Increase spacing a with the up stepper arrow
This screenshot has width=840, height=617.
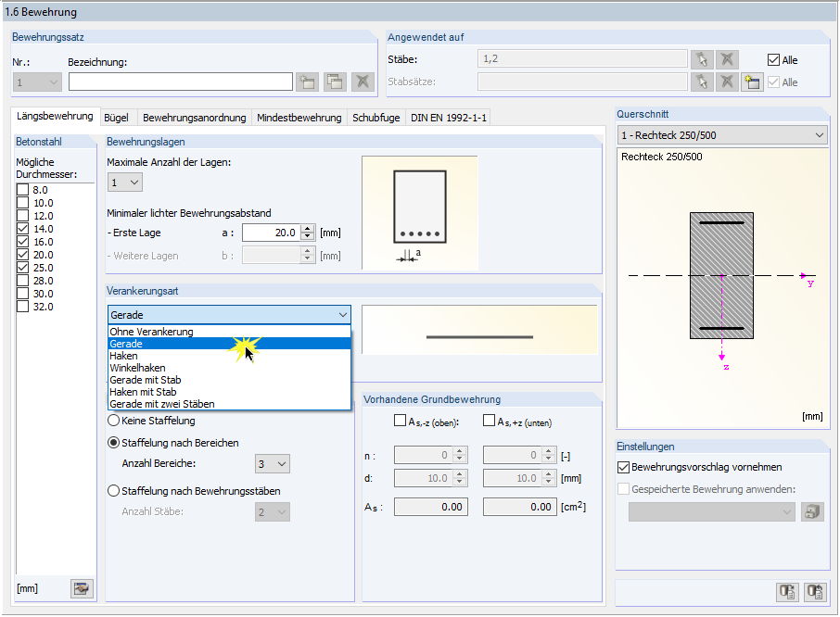306,228
